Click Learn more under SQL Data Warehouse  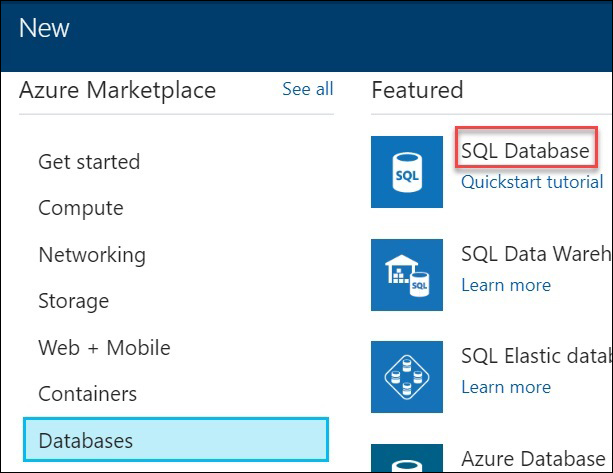pos(506,285)
